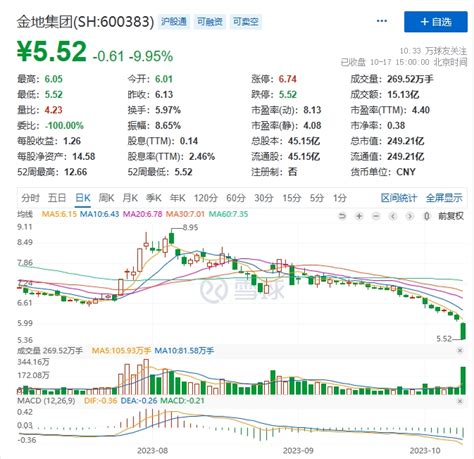
Task: Click the 52周最高 value 12.66
Action: point(75,172)
